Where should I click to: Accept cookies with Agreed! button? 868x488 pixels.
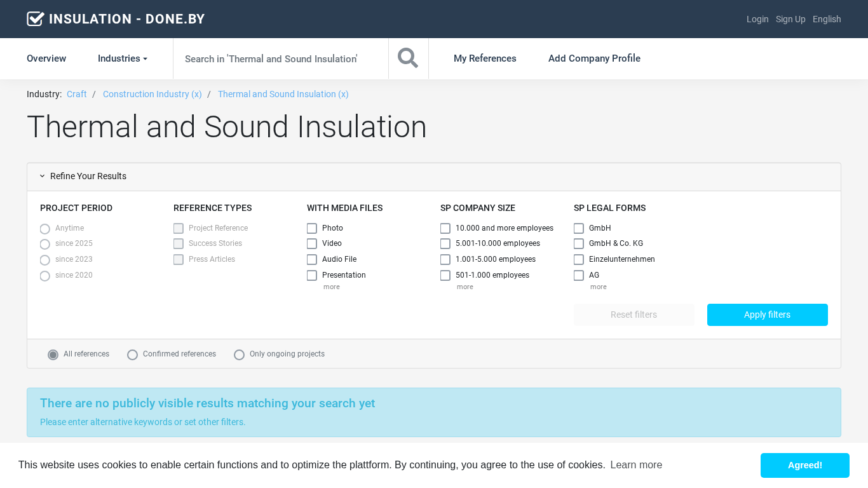805,465
